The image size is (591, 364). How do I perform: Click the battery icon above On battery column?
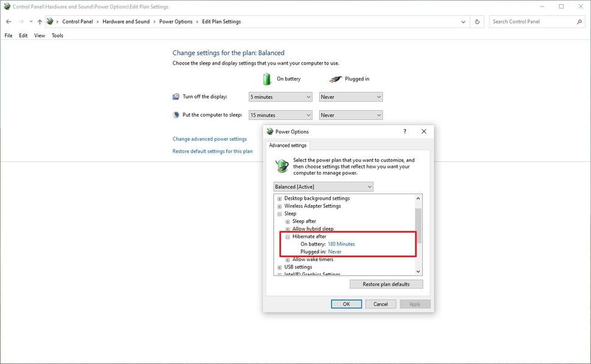pyautogui.click(x=266, y=79)
